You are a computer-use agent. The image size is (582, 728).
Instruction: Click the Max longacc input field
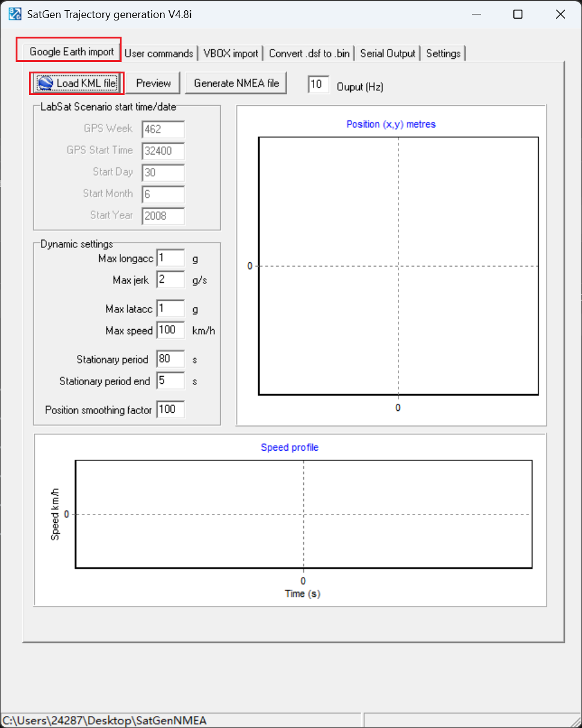point(170,259)
